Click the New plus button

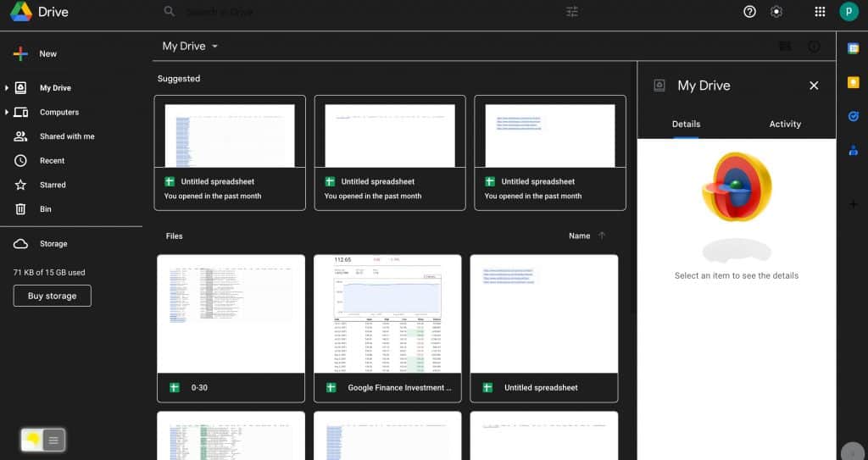tap(36, 53)
